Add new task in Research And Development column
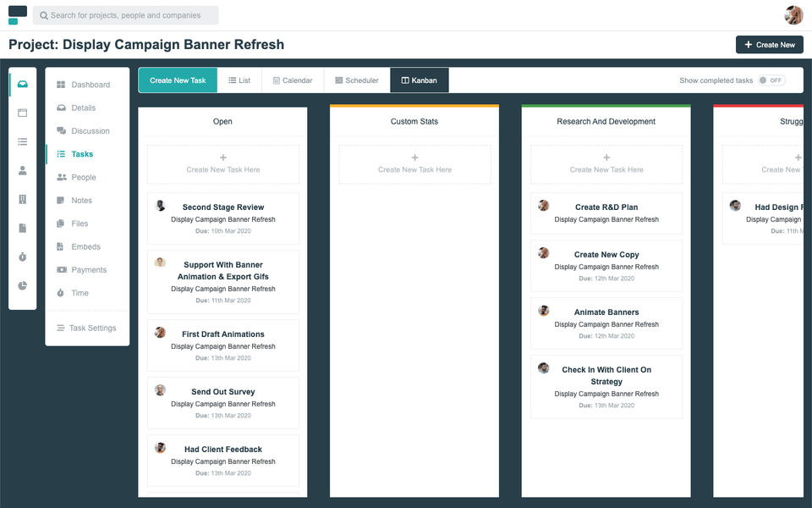Screen dimensions: 812x508 (x=606, y=164)
